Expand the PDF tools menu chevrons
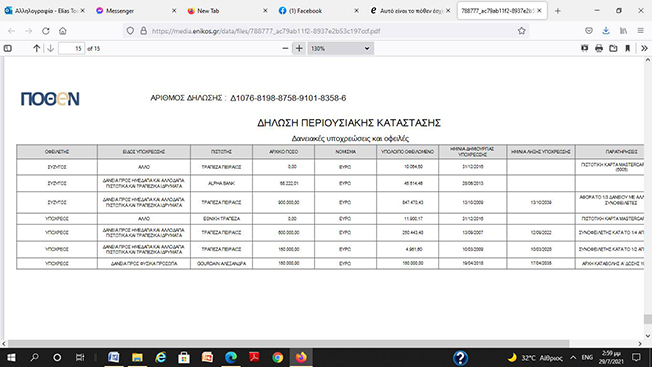Image resolution: width=652 pixels, height=367 pixels. coord(644,49)
